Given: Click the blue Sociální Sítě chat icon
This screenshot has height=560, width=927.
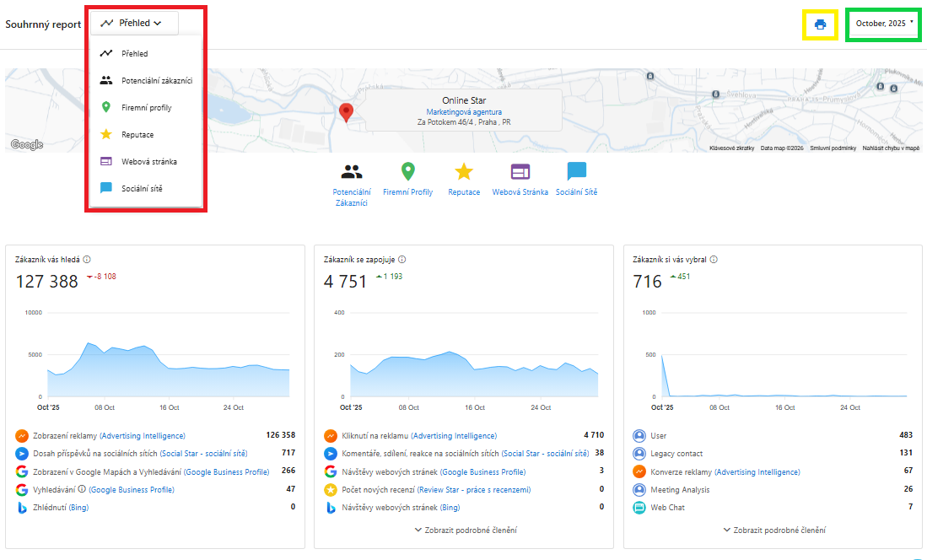Looking at the screenshot, I should point(576,171).
